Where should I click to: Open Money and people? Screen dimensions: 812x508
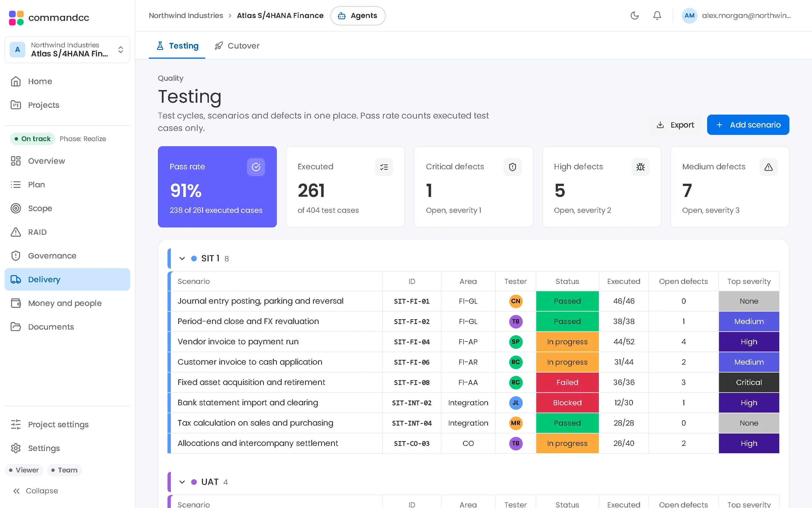tap(67, 303)
